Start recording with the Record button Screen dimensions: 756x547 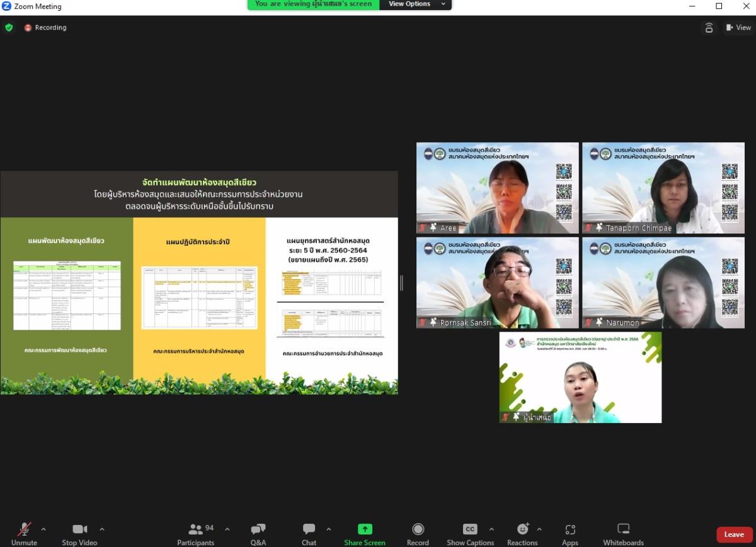pos(418,534)
